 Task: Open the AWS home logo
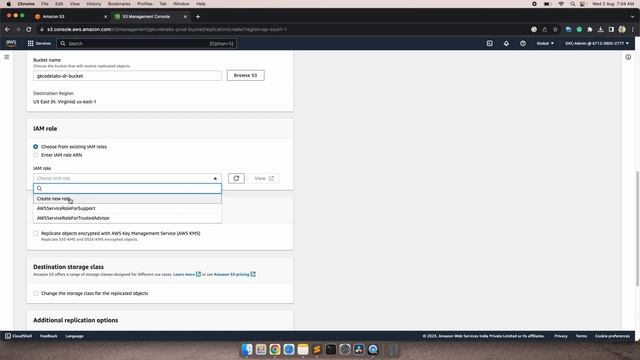[x=11, y=43]
